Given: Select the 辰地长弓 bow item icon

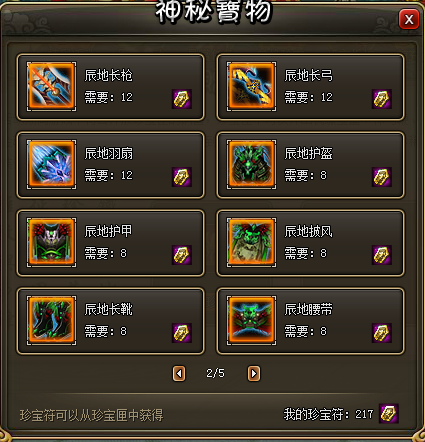Looking at the screenshot, I should (251, 86).
